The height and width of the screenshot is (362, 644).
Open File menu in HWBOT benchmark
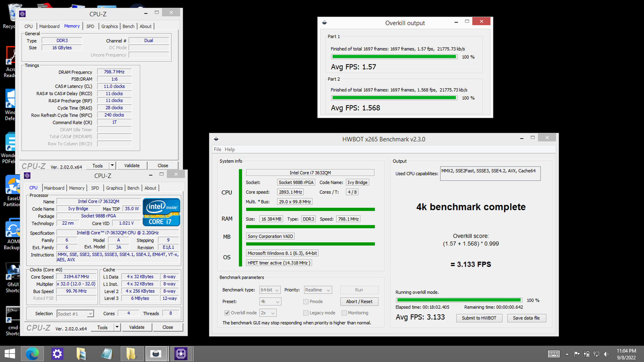(217, 149)
